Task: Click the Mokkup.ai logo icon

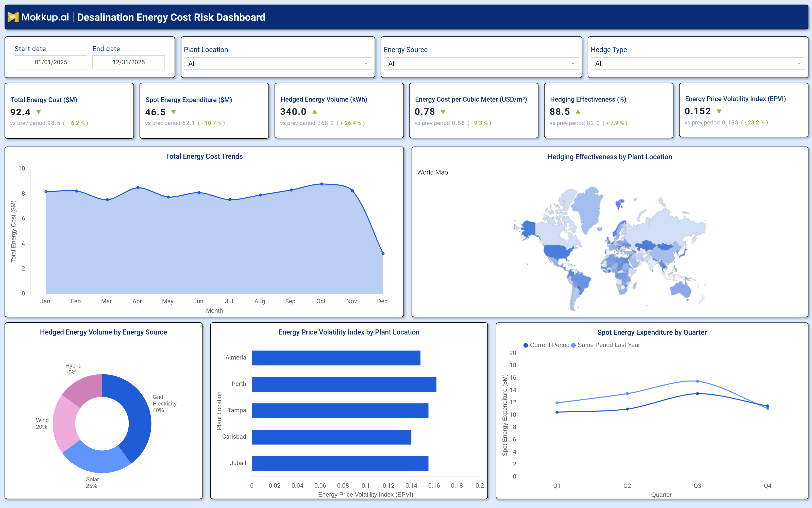Action: point(13,17)
